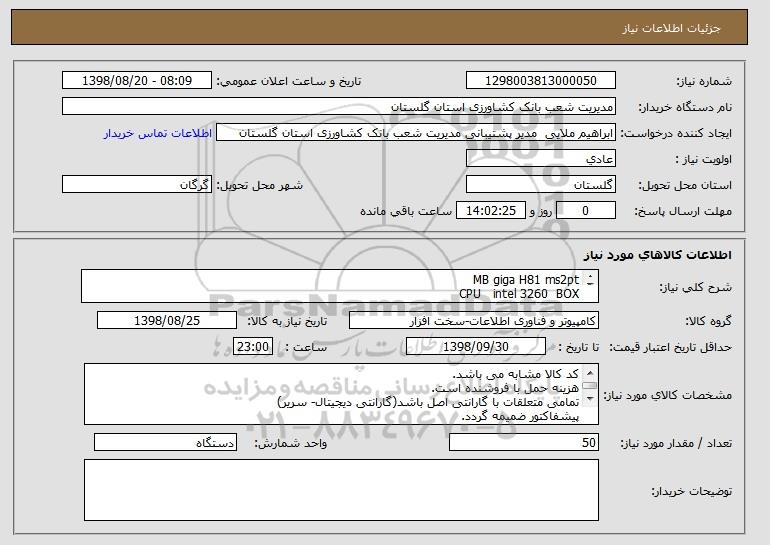Viewport: 770px width, 545px height.
Task: Click the buyer description text area
Action: (x=341, y=490)
